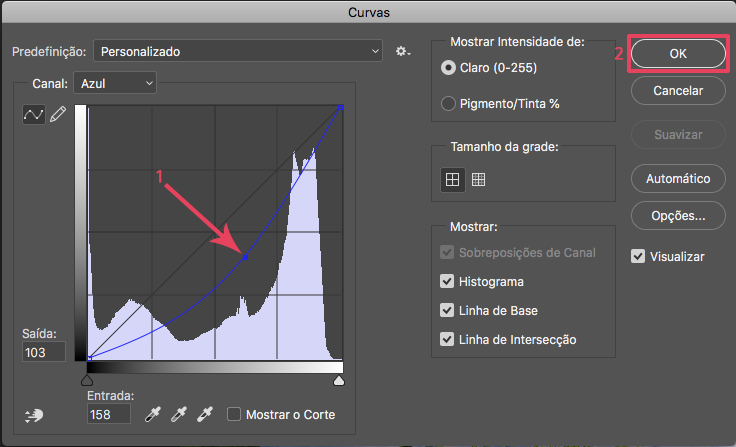Select the curve's bottom-left end point

(89, 358)
